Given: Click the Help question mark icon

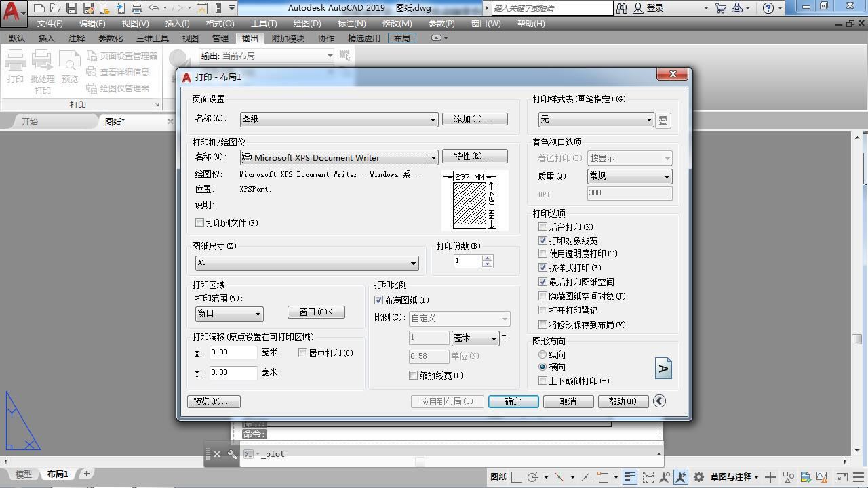Looking at the screenshot, I should pos(768,8).
